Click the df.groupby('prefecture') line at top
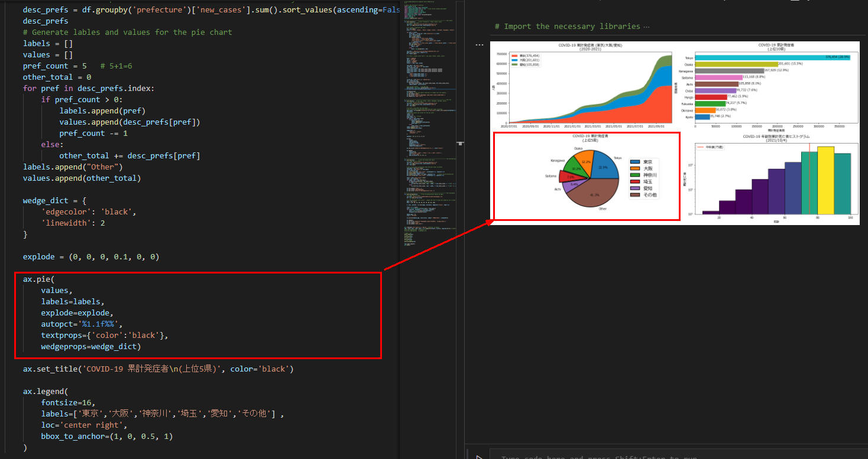Viewport: 868px width, 459px height. point(212,9)
